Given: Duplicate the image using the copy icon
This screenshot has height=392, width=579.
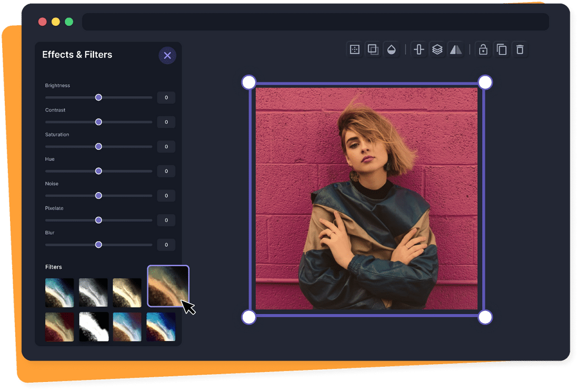Looking at the screenshot, I should [502, 49].
